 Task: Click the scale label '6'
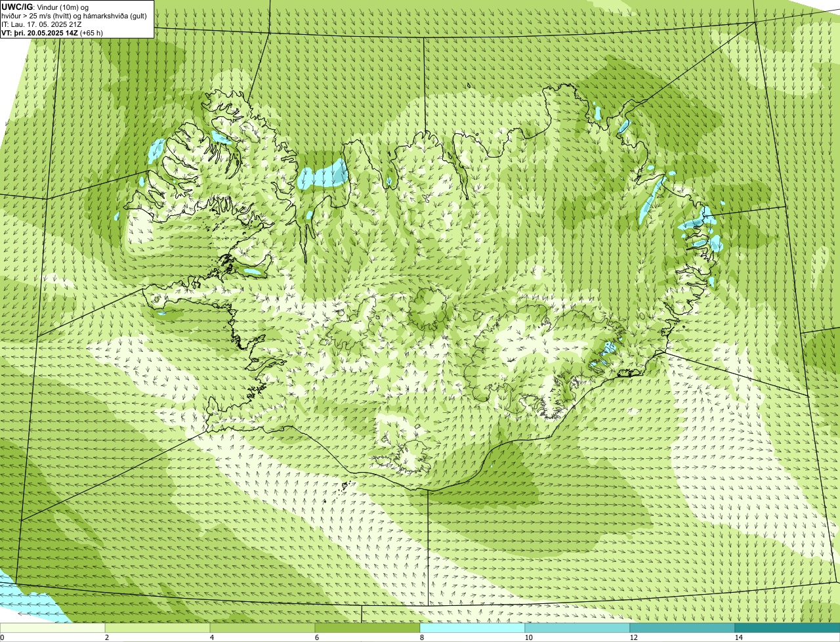click(x=316, y=637)
